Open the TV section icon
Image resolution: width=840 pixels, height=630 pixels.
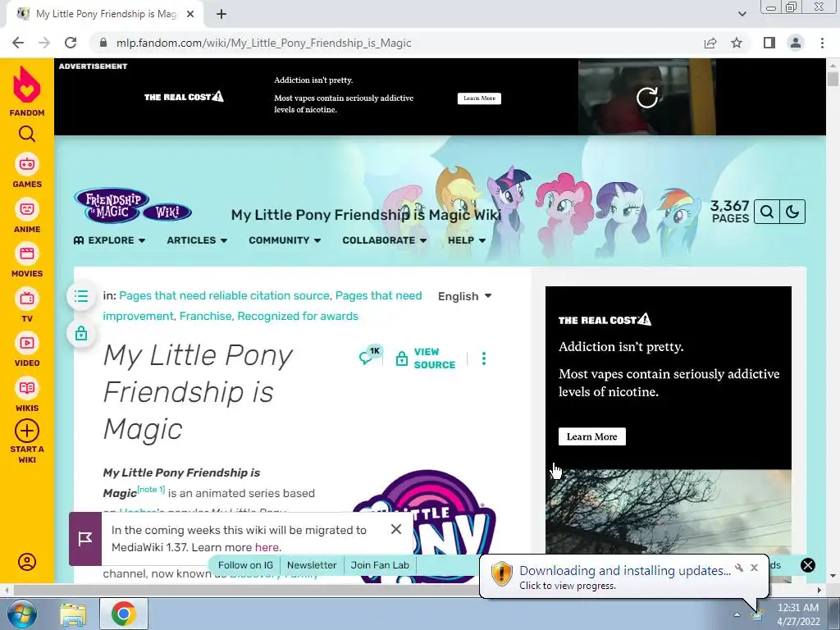pyautogui.click(x=27, y=299)
